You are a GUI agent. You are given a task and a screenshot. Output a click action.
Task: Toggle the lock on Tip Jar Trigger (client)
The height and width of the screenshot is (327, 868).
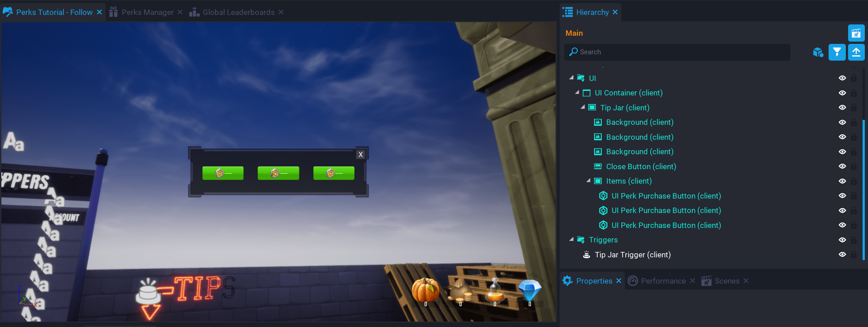[854, 255]
